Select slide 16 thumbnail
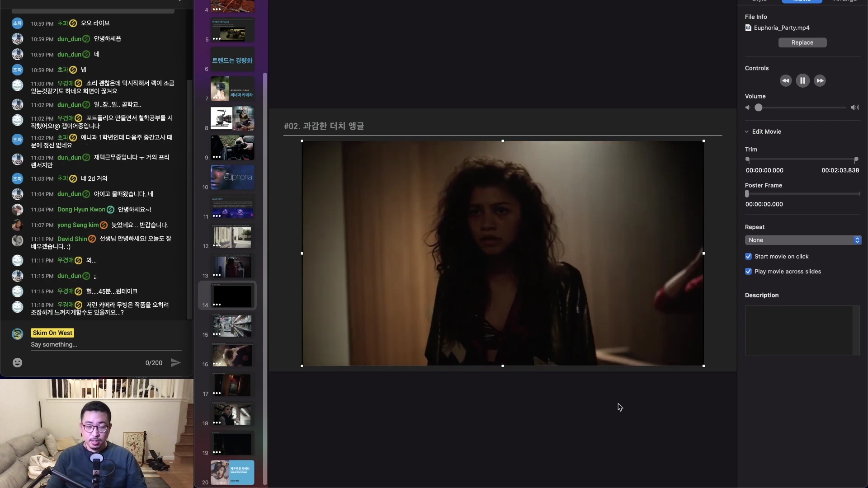 pos(232,355)
